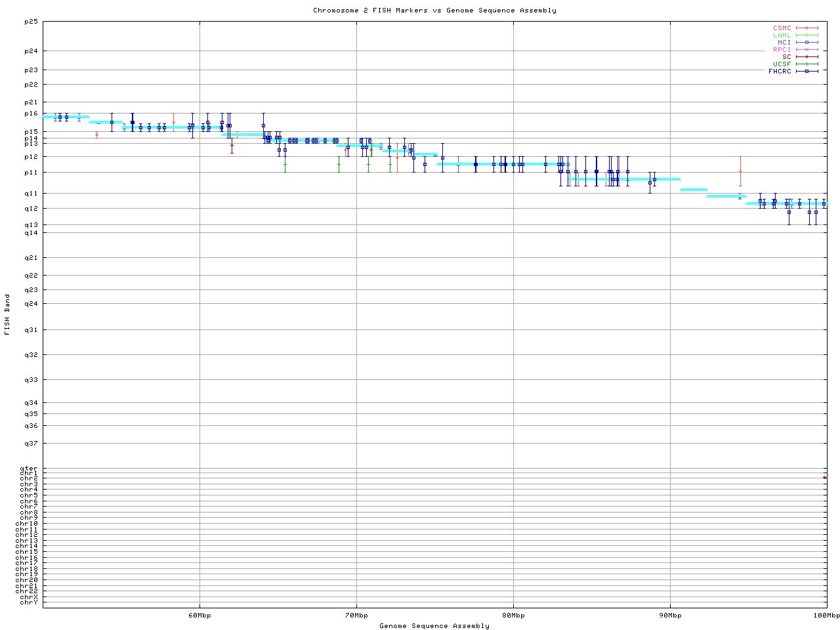Image resolution: width=840 pixels, height=630 pixels.
Task: Click the Genome Sequence Assembly axis title
Action: point(434,626)
